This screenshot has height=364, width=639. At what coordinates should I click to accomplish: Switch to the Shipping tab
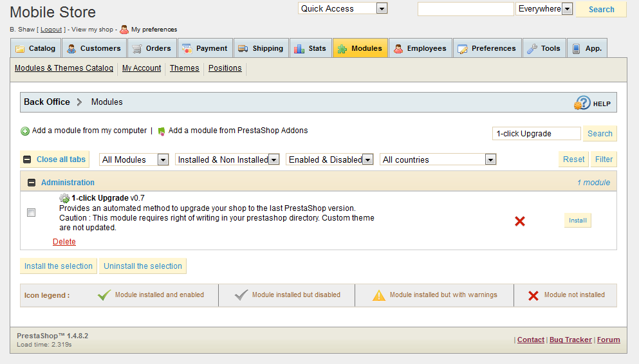(261, 48)
